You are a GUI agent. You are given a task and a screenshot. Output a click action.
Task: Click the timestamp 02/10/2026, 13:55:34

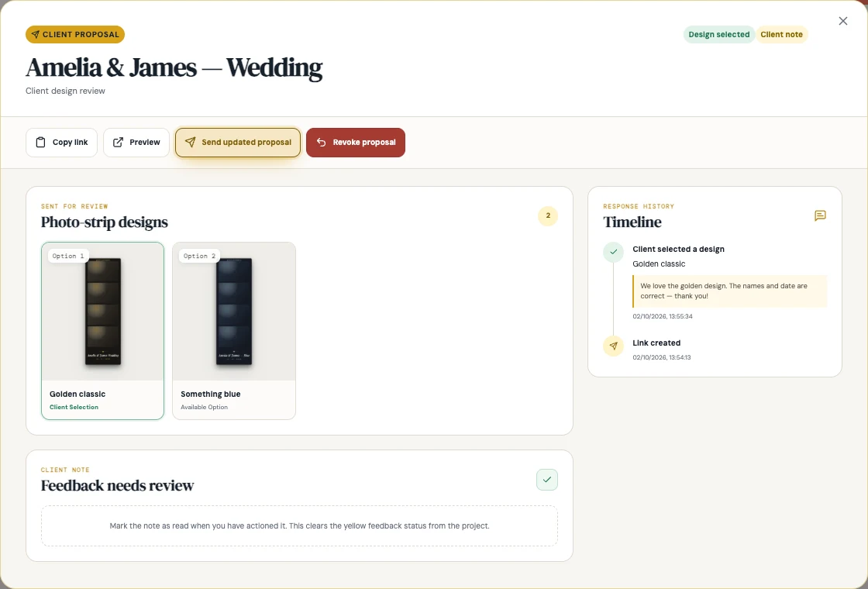(x=663, y=317)
